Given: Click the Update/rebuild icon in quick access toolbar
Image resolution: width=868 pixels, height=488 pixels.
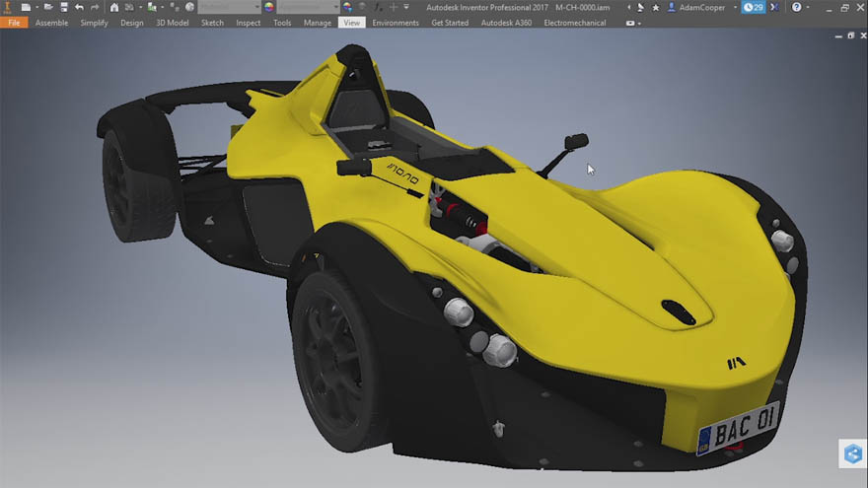Looking at the screenshot, I should pos(129,7).
